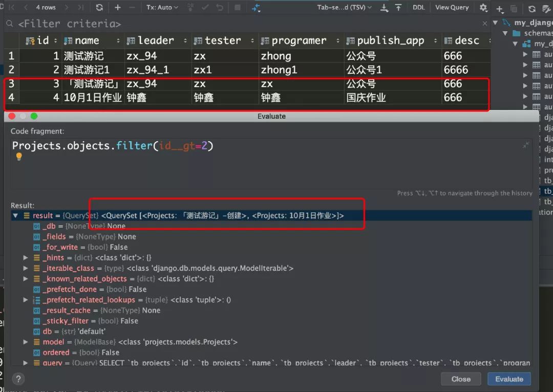This screenshot has height=392, width=553.
Task: Go to first page of rows
Action: (x=12, y=7)
